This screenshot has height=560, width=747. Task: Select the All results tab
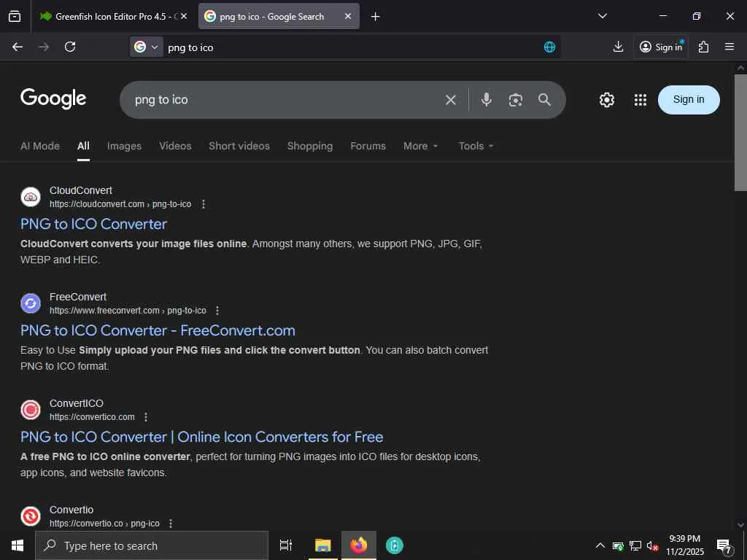pos(83,146)
